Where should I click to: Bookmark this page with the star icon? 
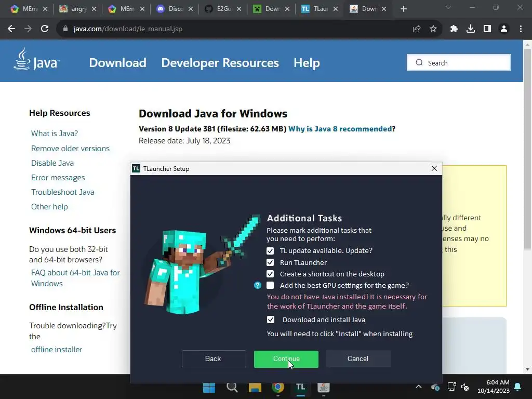[x=433, y=29]
